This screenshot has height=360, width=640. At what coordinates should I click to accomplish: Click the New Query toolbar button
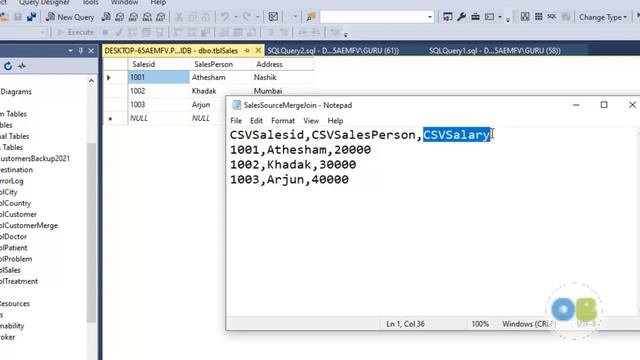pos(70,17)
